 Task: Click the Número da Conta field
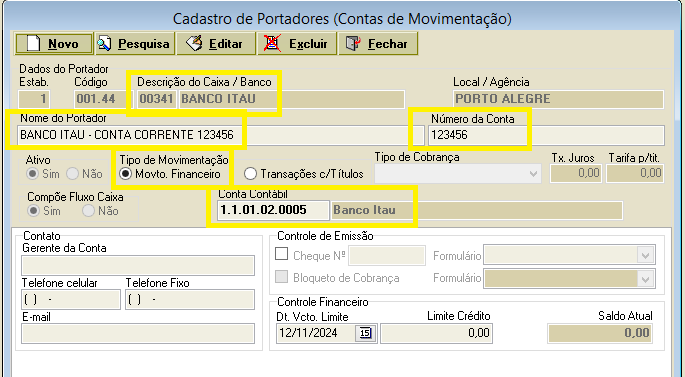[x=547, y=135]
